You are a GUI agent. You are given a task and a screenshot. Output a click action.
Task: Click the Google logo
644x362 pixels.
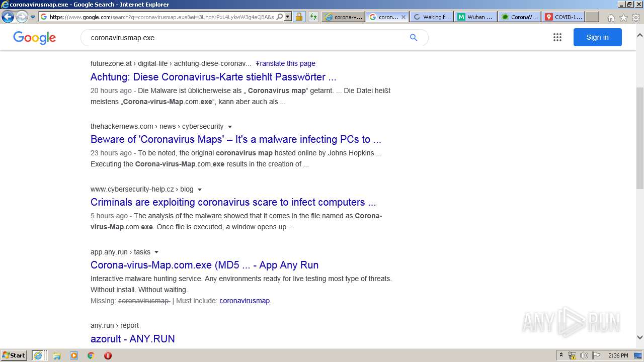pyautogui.click(x=34, y=38)
